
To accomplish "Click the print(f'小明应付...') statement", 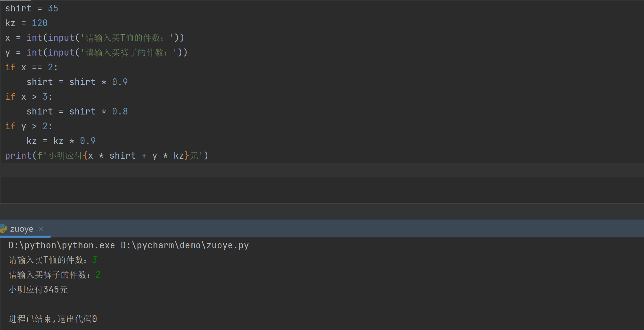I will click(107, 156).
